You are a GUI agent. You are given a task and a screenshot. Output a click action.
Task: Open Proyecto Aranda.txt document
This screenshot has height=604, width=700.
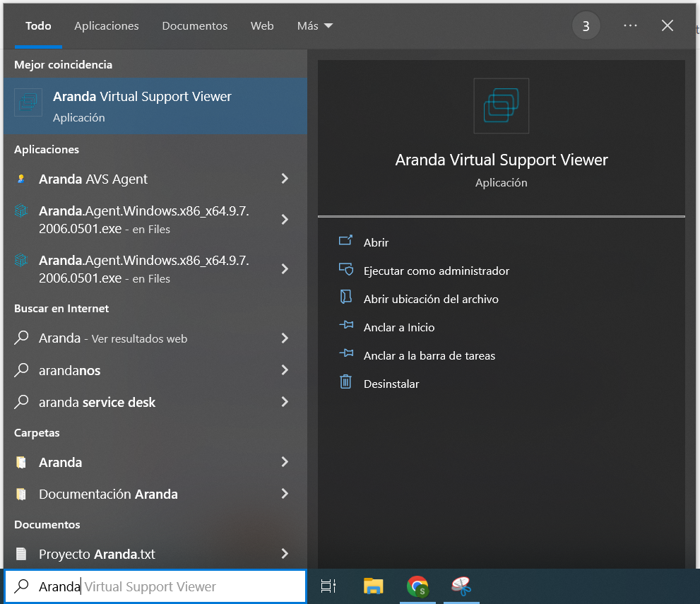coord(155,554)
